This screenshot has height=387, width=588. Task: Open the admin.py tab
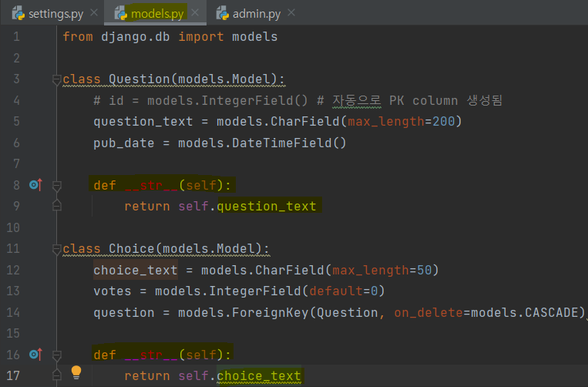[257, 14]
